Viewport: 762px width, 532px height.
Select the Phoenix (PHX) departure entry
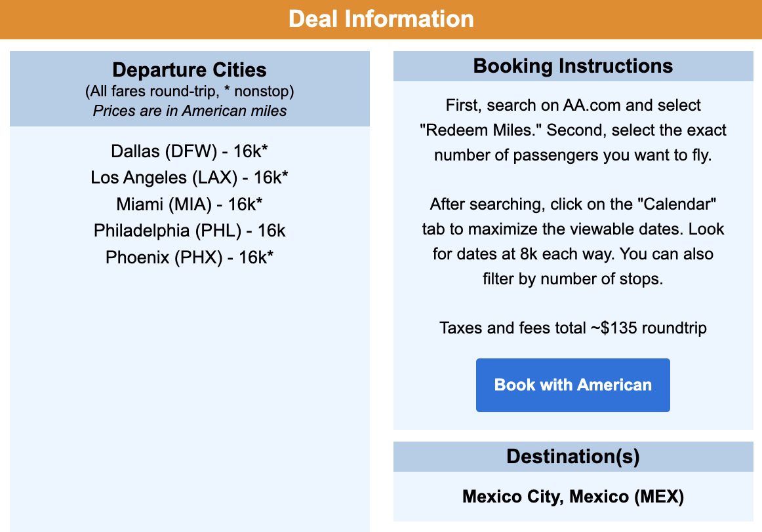190,257
